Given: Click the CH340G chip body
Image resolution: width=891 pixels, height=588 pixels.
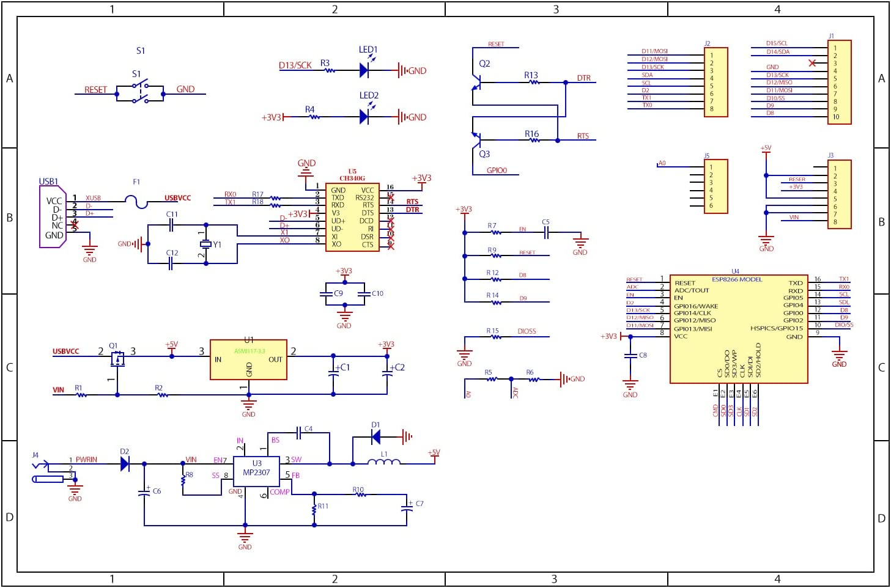Looking at the screenshot, I should 352,217.
